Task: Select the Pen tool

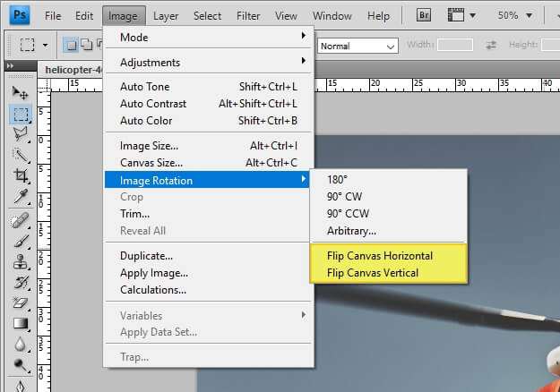Action: point(20,386)
